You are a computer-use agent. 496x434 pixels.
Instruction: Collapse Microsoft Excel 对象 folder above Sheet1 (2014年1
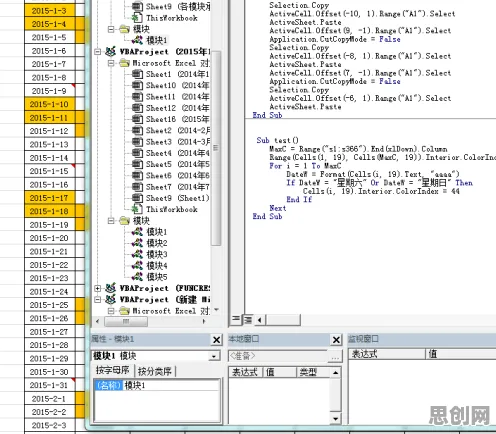[111, 63]
